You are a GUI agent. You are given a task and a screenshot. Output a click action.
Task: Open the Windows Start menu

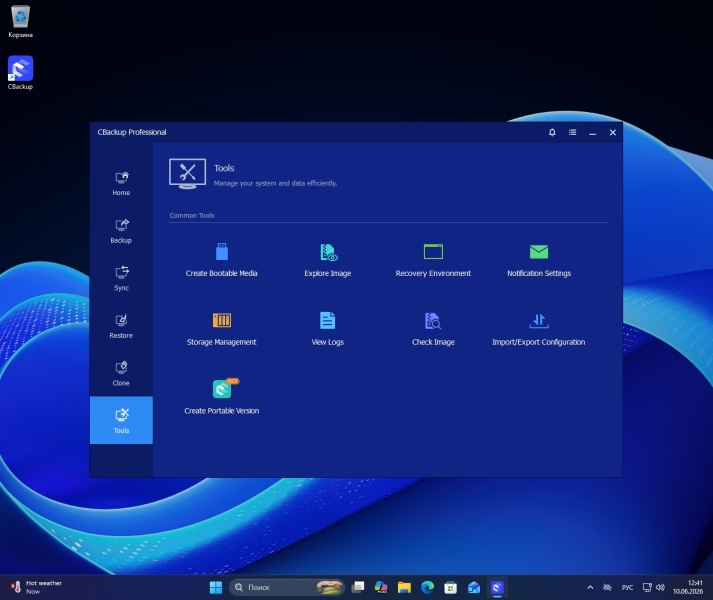click(216, 587)
